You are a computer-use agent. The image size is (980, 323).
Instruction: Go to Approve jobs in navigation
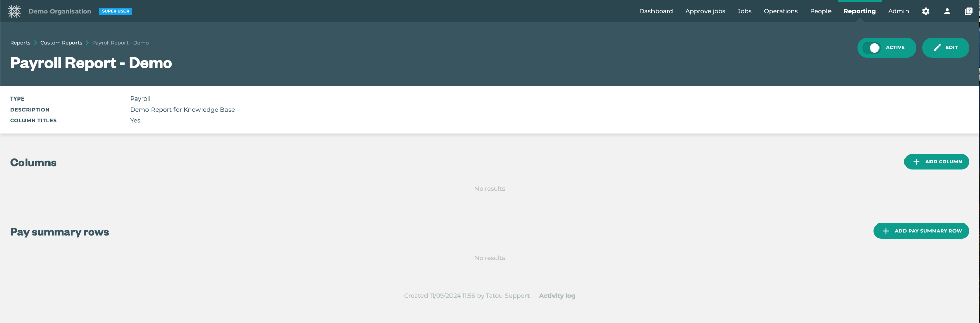coord(705,11)
